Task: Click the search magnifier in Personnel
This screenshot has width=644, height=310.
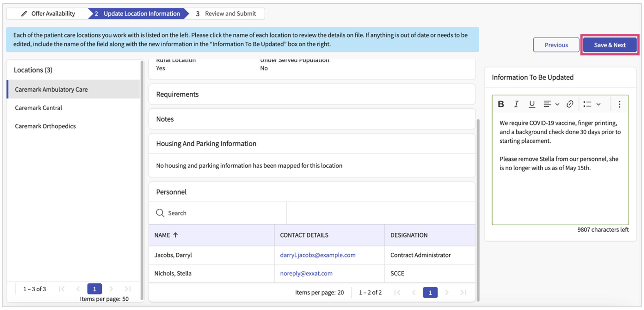Action: (x=160, y=213)
